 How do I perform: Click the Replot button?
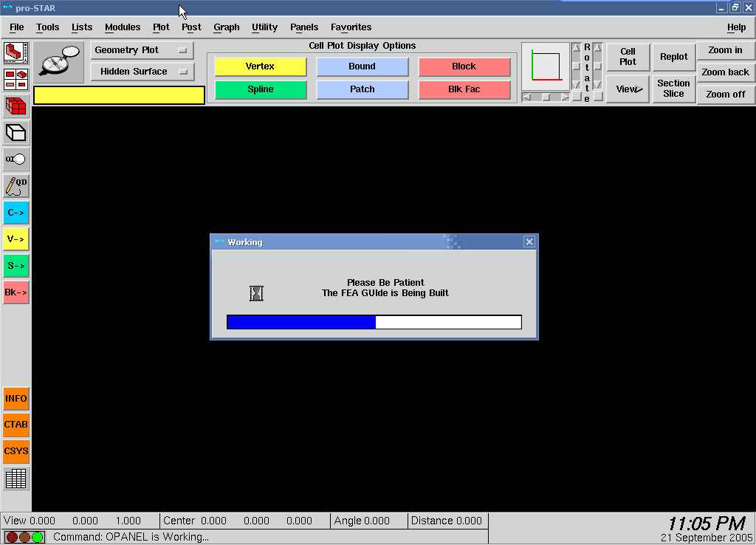[673, 57]
